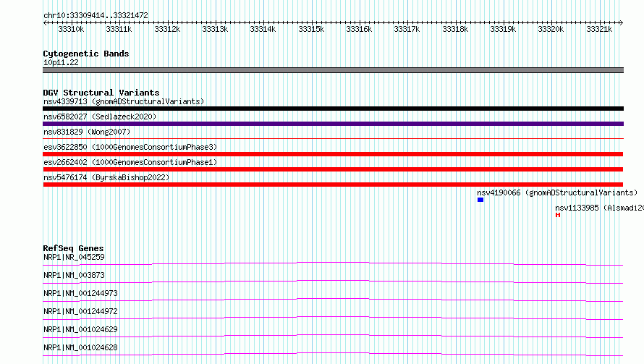Open variant nsv4190066 gnomAD label
This screenshot has width=644, height=364.
[x=557, y=192]
